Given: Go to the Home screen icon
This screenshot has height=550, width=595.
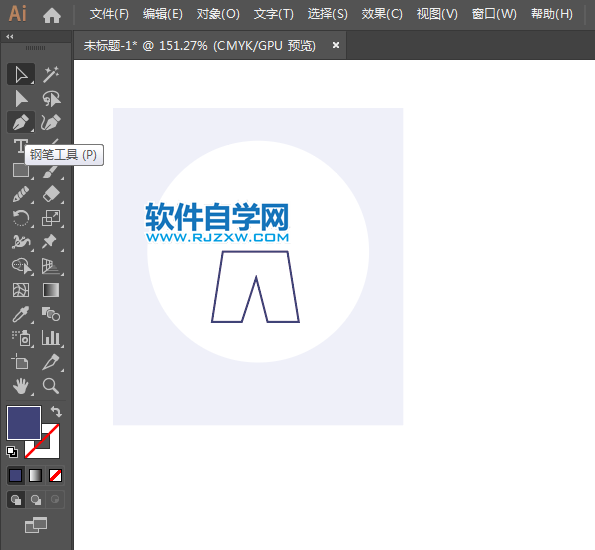Looking at the screenshot, I should [x=52, y=15].
